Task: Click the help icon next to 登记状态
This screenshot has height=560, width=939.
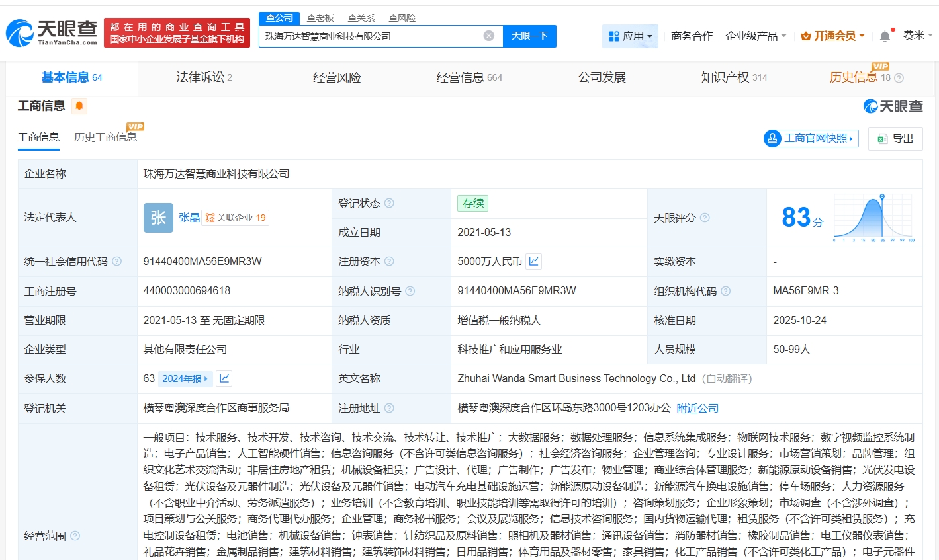Action: 389,203
